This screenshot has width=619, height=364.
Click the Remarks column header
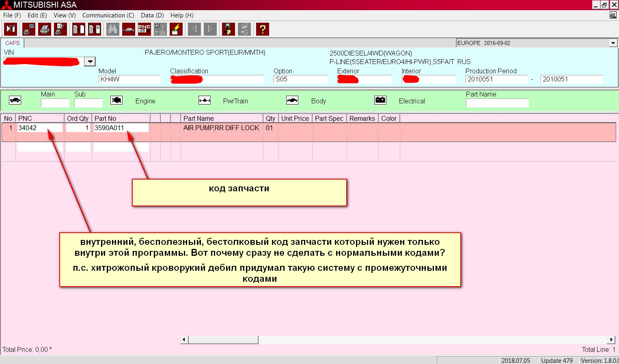(362, 118)
